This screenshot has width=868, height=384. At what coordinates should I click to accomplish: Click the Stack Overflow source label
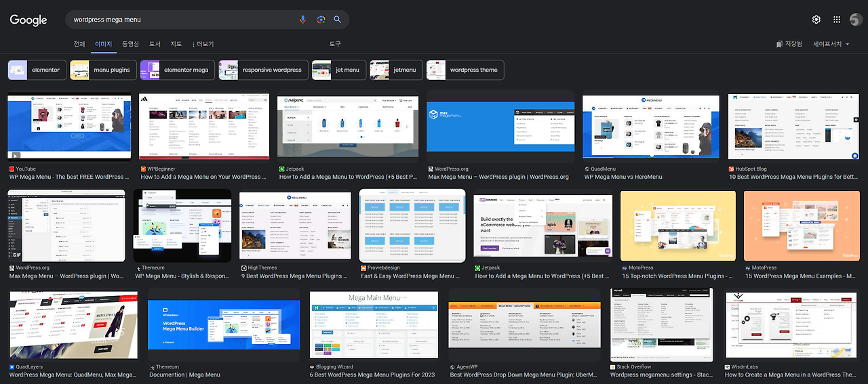pyautogui.click(x=634, y=367)
